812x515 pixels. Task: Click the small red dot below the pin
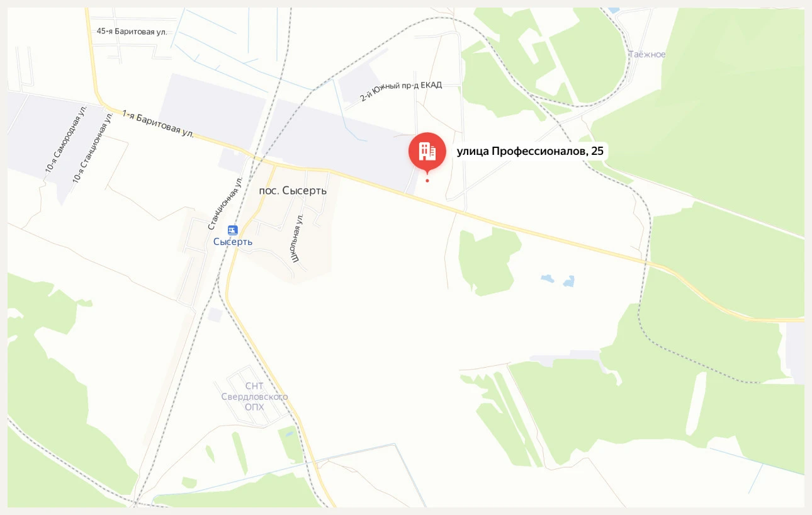click(x=427, y=181)
